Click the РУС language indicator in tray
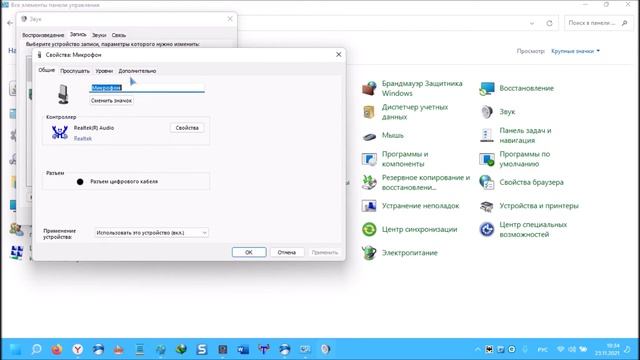The width and height of the screenshot is (640, 360). tap(542, 350)
